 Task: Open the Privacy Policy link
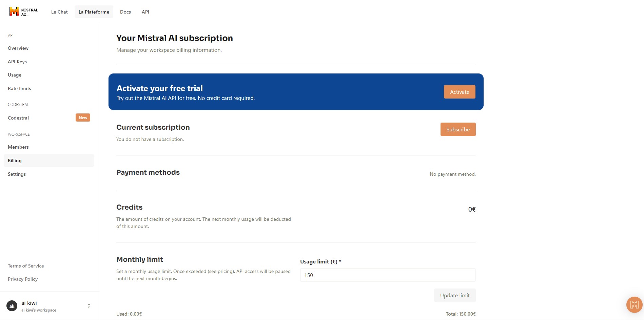point(23,279)
